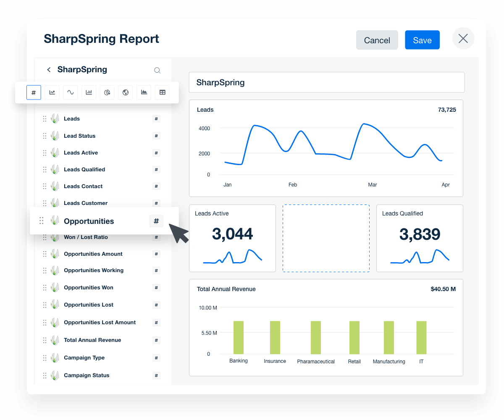Pick the table widget type icon
The height and width of the screenshot is (420, 504).
162,92
